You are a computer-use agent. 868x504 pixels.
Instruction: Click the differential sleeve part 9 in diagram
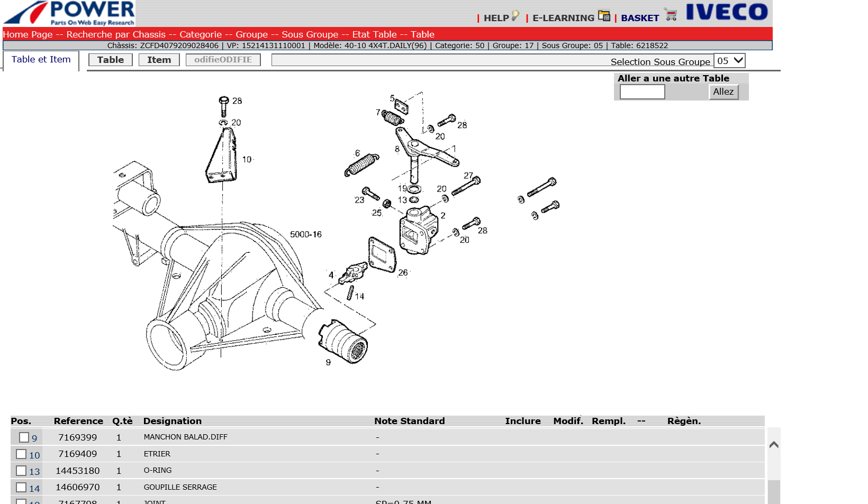click(x=345, y=342)
